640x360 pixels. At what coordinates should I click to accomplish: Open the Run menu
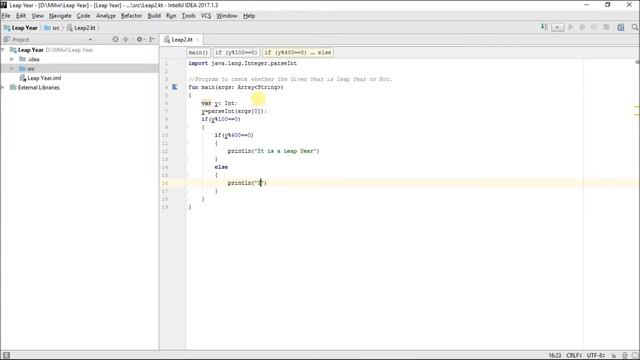click(x=171, y=16)
